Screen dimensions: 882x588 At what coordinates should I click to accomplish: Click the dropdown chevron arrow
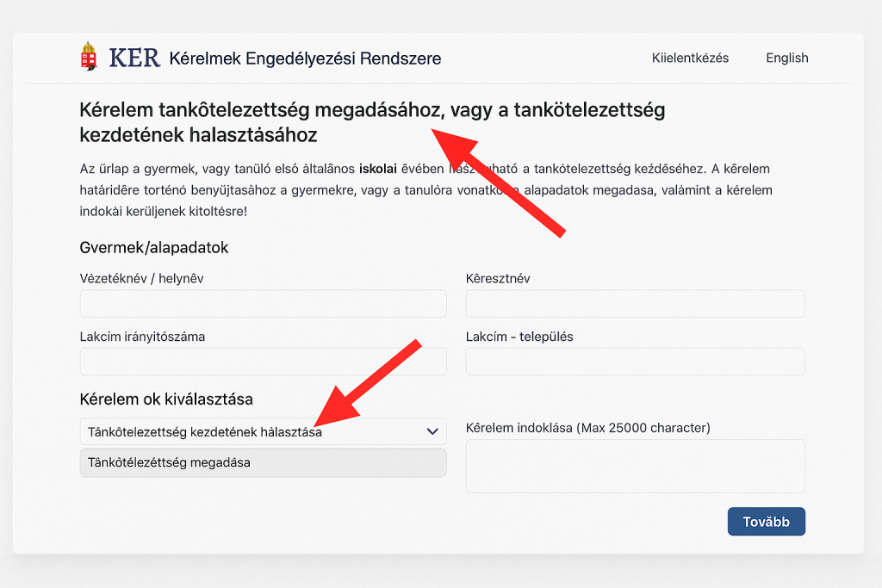click(x=432, y=431)
